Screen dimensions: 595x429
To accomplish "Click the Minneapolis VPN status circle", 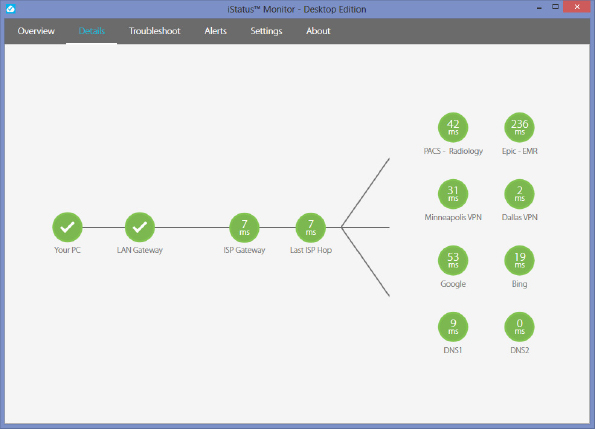I will coord(453,194).
